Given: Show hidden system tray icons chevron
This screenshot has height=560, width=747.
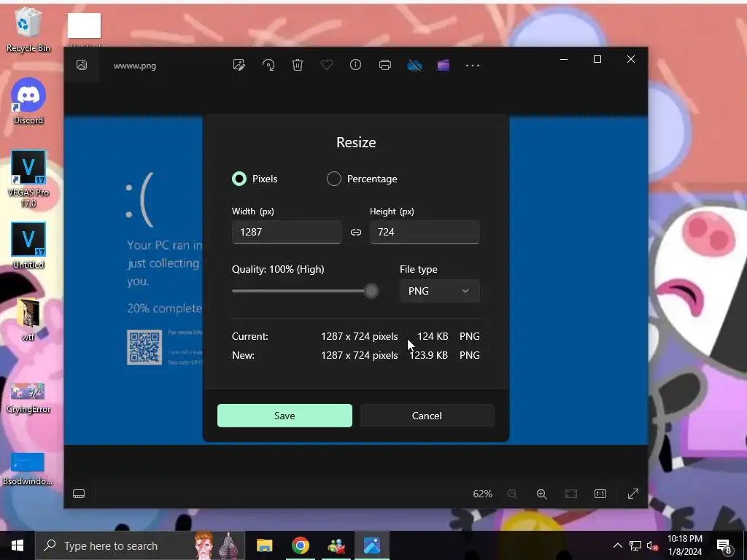Looking at the screenshot, I should pos(617,545).
